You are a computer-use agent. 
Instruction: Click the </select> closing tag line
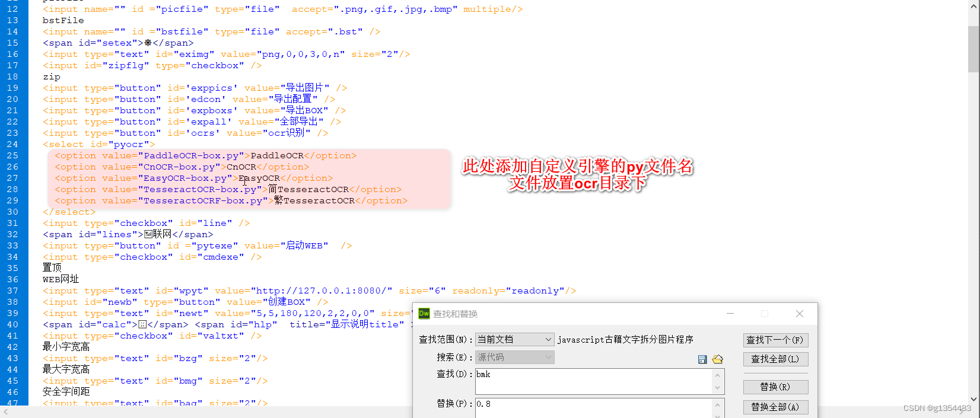point(69,212)
